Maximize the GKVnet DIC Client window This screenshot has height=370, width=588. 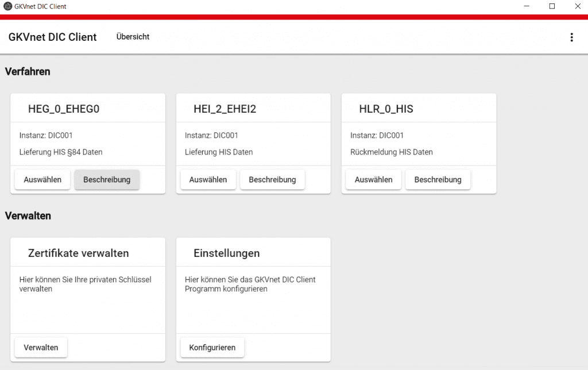click(552, 6)
